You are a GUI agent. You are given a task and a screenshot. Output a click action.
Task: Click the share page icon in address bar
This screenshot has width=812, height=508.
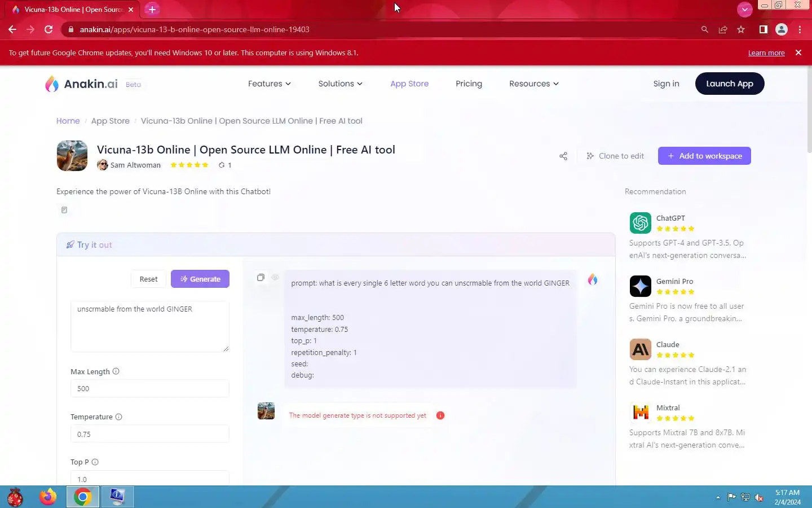[x=723, y=29]
